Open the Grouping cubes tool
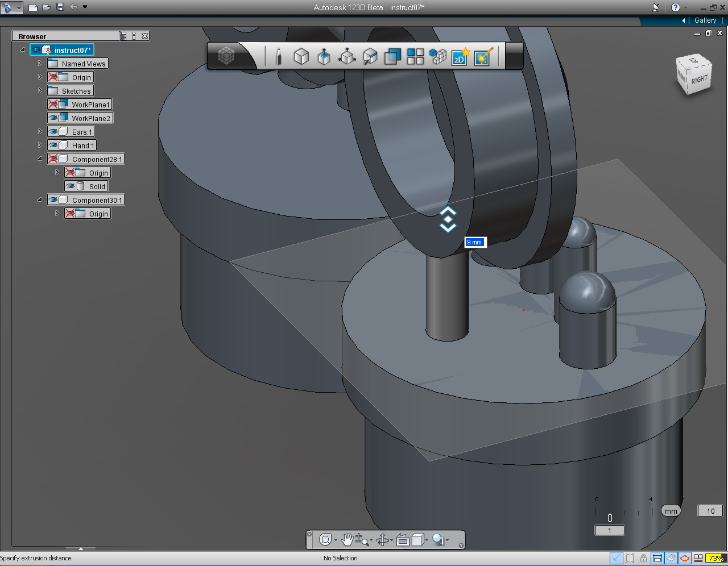 tap(438, 56)
